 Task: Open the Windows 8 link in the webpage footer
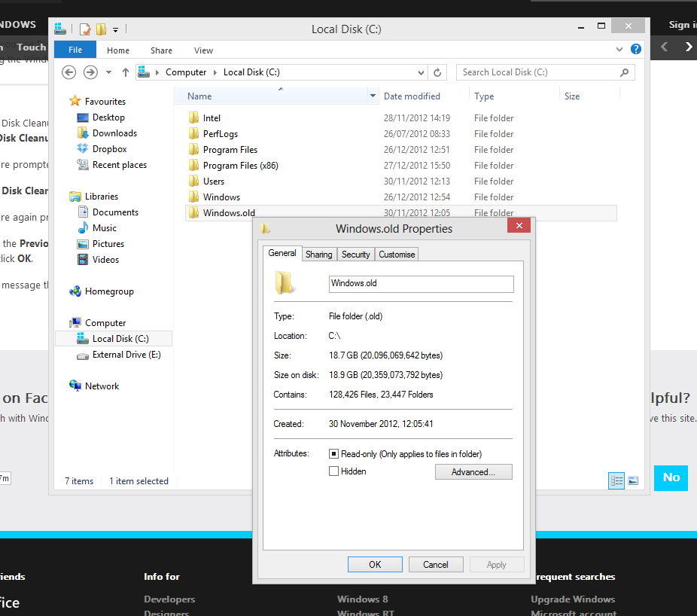362,599
